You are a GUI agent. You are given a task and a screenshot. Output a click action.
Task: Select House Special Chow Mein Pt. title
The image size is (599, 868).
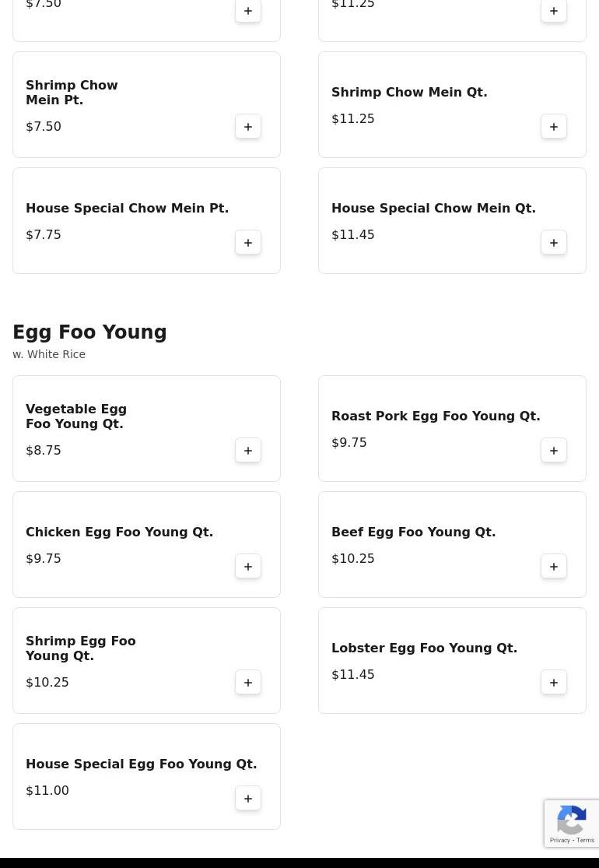127,209
